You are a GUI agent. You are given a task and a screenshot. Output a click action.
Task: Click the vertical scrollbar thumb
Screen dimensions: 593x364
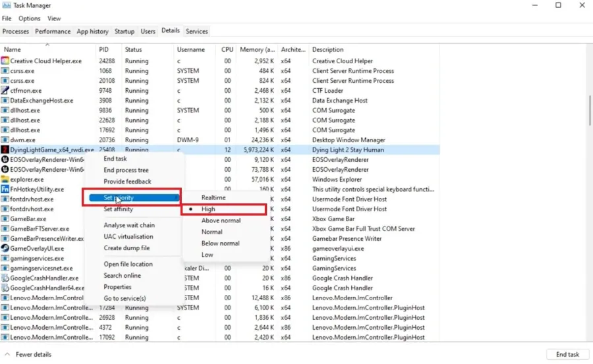pos(590,111)
